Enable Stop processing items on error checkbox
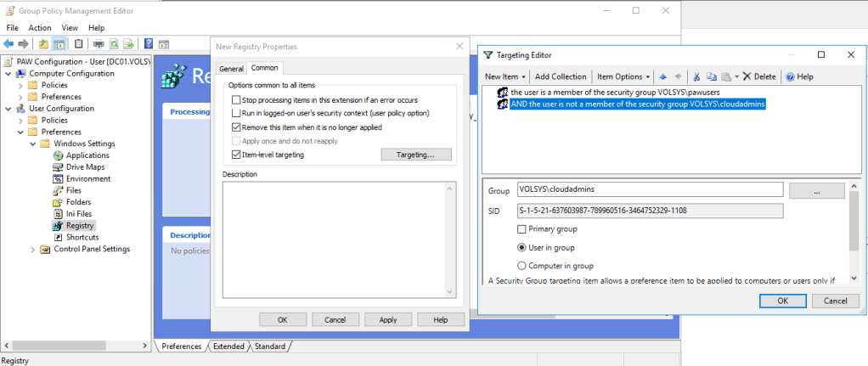868x366 pixels. [236, 100]
